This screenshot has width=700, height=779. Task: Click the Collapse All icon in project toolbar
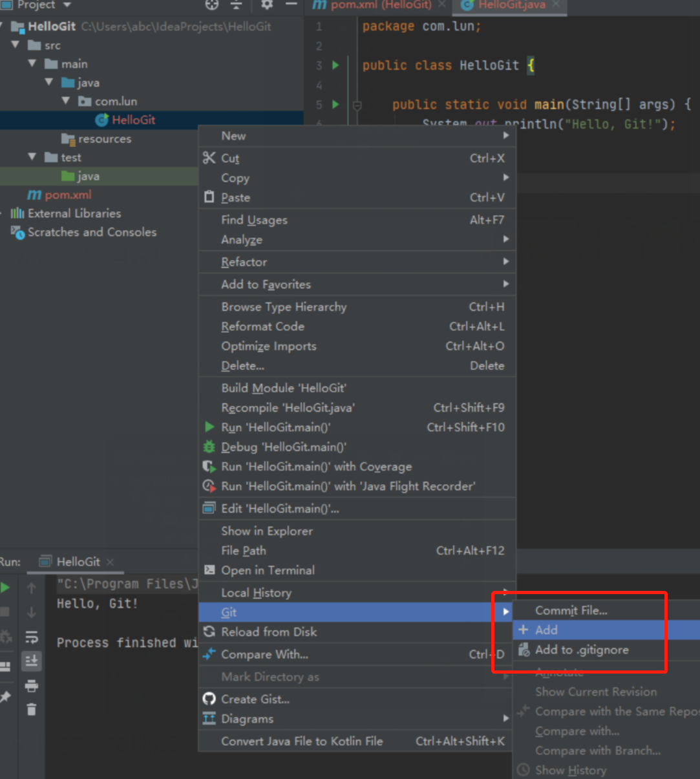pyautogui.click(x=237, y=5)
